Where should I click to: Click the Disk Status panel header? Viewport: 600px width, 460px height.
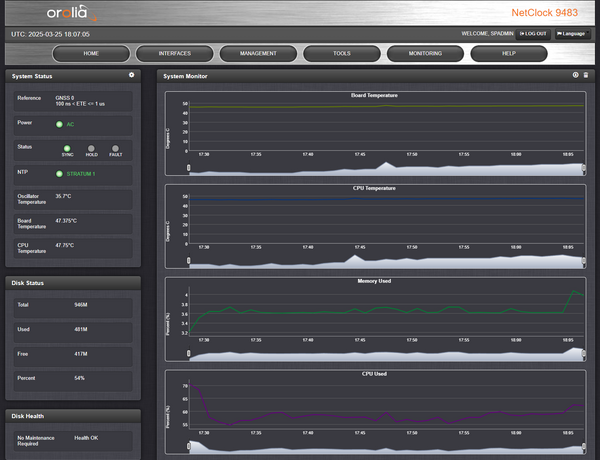click(73, 283)
